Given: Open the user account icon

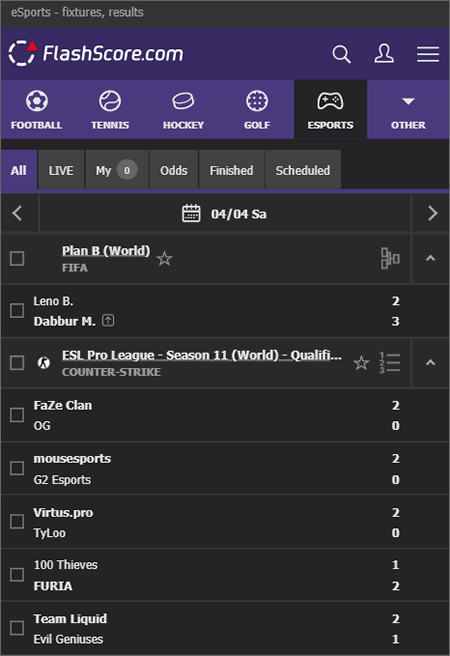Looking at the screenshot, I should [x=384, y=54].
